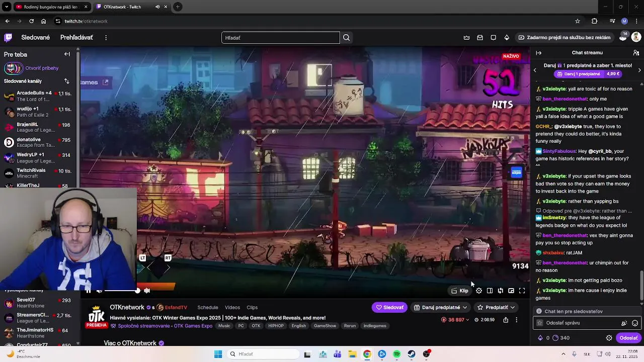This screenshot has height=362, width=644.
Task: Open TwitchRivals channel in sidebar
Action: tap(39, 173)
